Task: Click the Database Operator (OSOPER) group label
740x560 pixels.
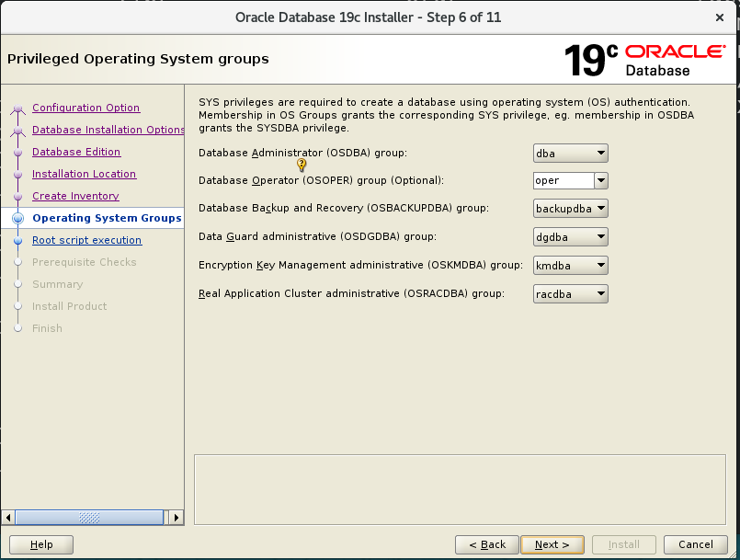Action: pos(321,180)
